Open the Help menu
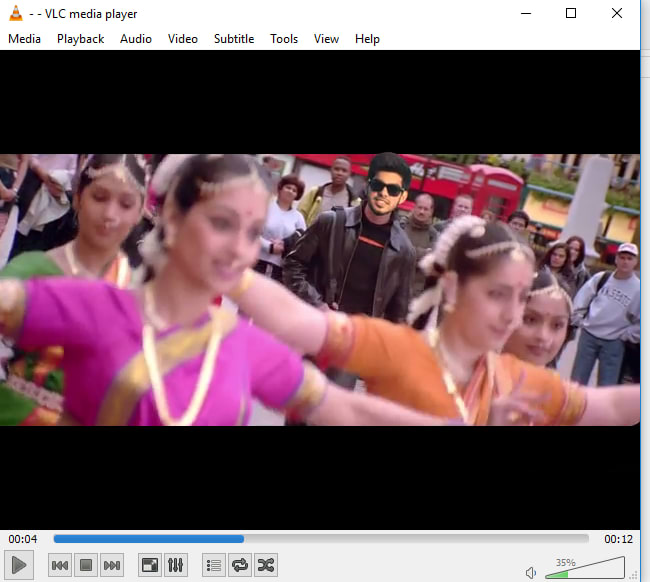The width and height of the screenshot is (650, 582). 367,39
